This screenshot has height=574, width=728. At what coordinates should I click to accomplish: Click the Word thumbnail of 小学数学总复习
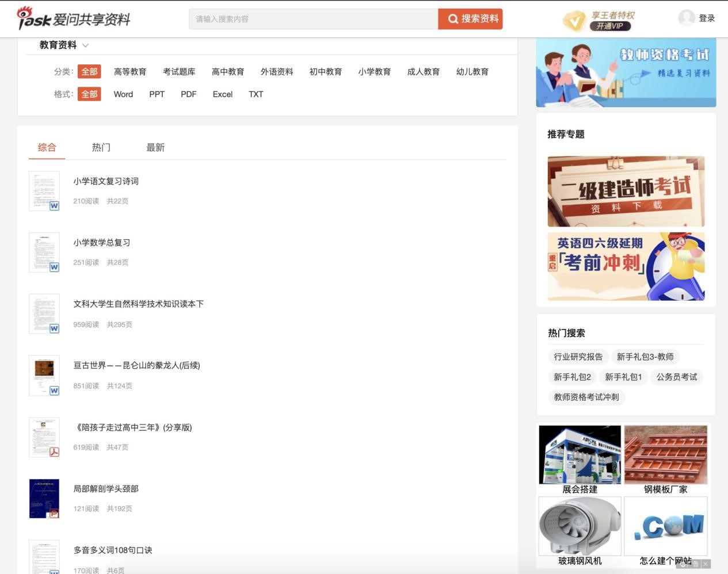44,252
